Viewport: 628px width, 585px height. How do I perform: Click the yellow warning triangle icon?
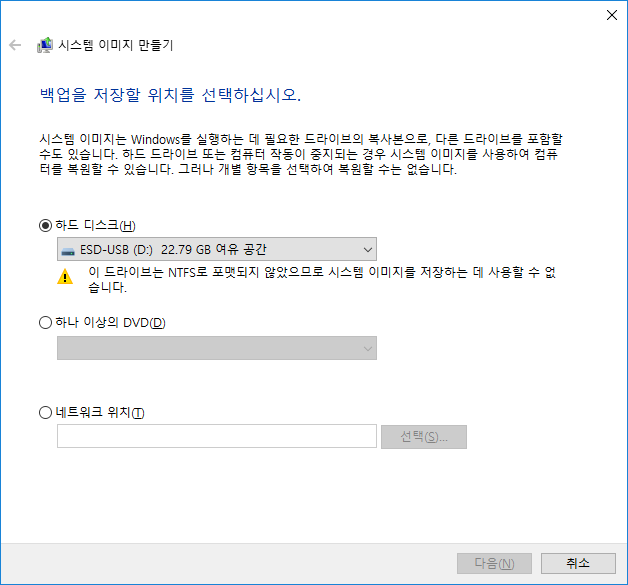[65, 277]
